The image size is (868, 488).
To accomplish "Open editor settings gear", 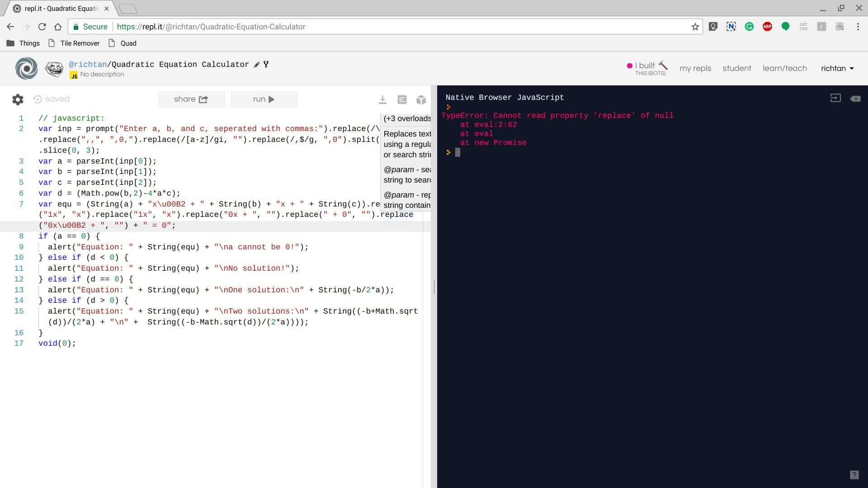I will tap(18, 99).
